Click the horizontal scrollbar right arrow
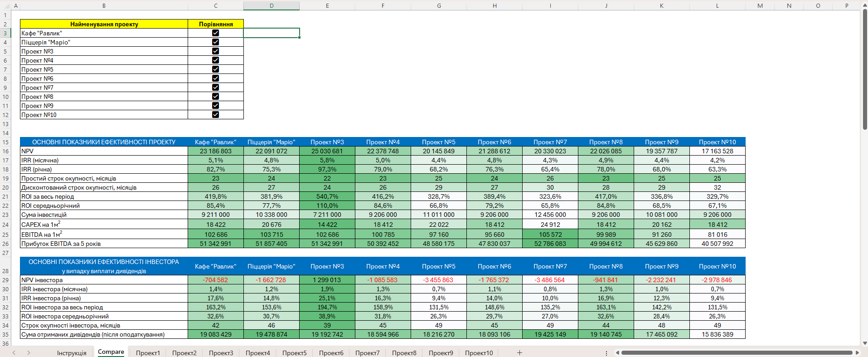The width and height of the screenshot is (868, 357). pos(857,352)
